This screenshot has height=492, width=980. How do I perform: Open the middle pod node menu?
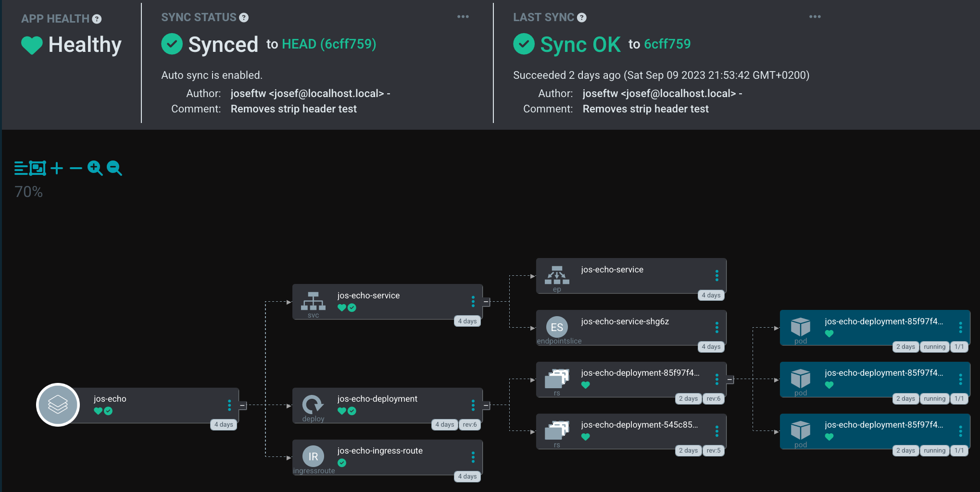961,379
